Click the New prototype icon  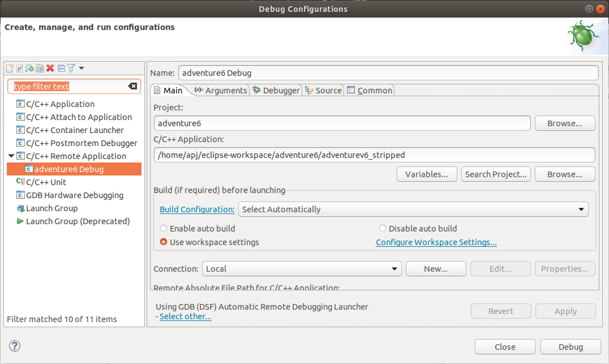tap(20, 68)
